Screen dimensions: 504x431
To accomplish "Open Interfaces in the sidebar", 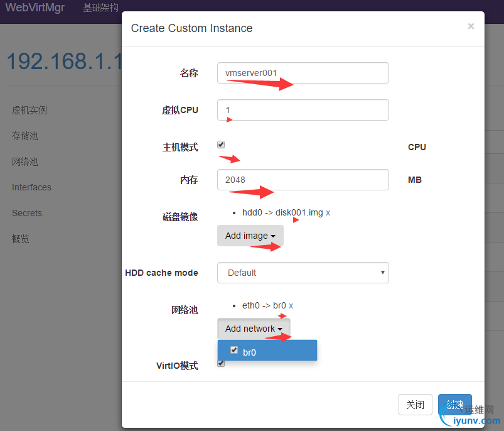I will (31, 187).
